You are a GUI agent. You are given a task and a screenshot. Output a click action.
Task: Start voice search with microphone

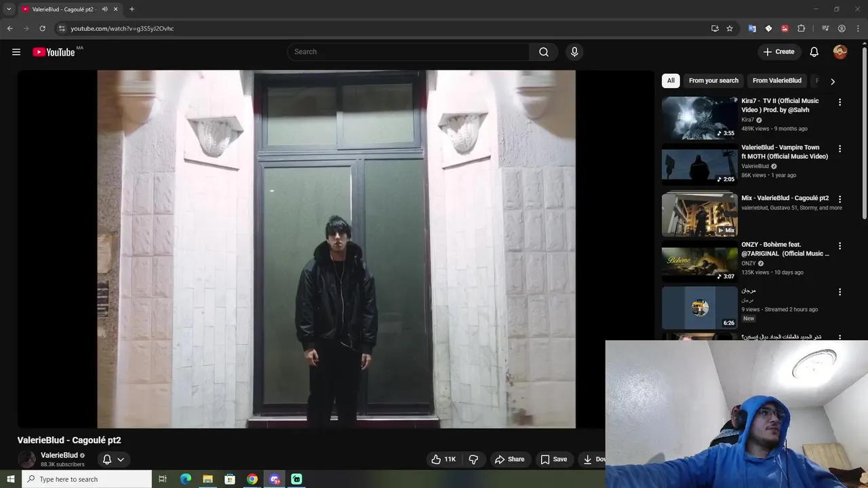574,52
